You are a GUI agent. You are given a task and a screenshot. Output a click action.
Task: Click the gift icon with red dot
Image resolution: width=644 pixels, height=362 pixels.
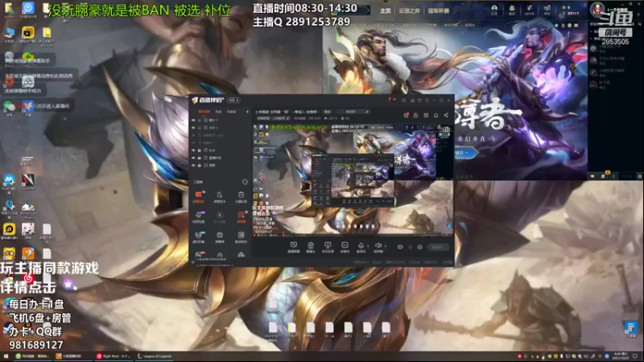pos(406,115)
